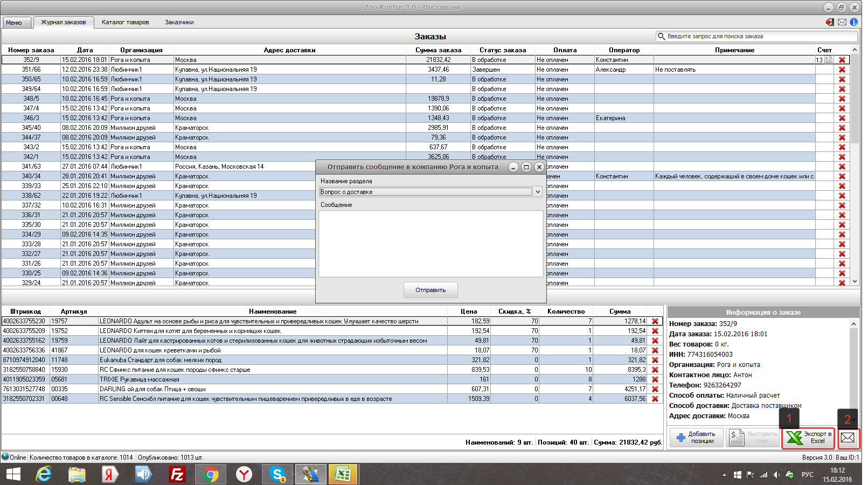Viewport: 868px width, 485px height.
Task: Click the envelope message button in order info panel
Action: 848,438
